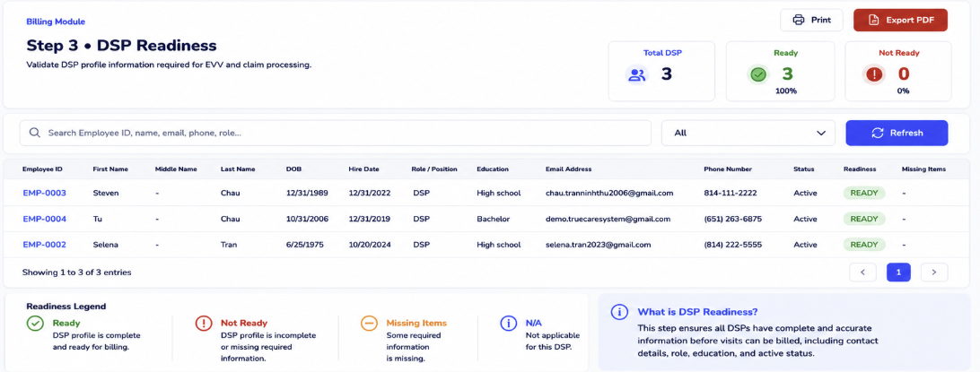Sort by Middle Name column header
The width and height of the screenshot is (980, 372).
click(176, 169)
